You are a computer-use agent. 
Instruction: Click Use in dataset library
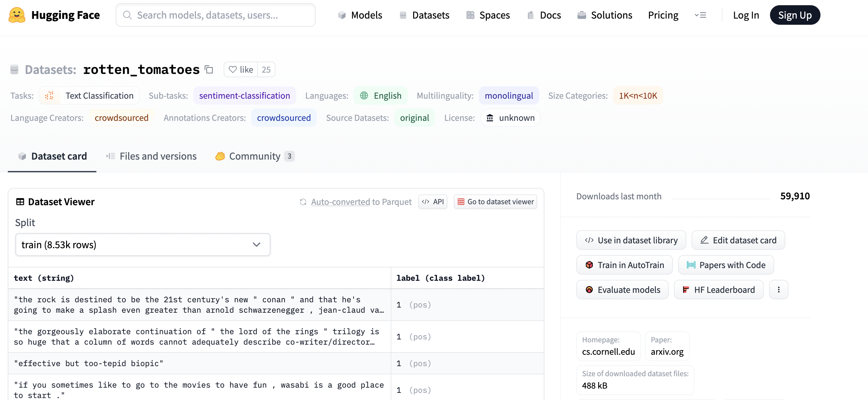point(631,240)
